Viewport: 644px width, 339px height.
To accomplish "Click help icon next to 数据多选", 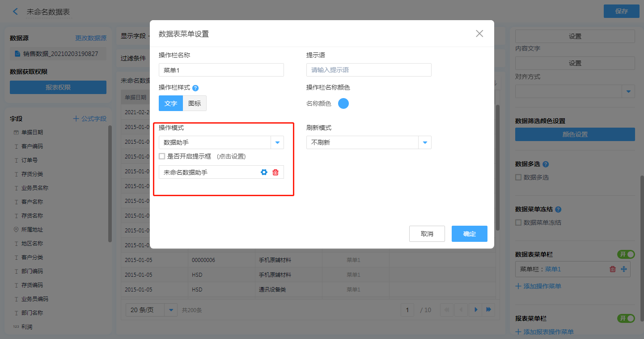I will [546, 164].
